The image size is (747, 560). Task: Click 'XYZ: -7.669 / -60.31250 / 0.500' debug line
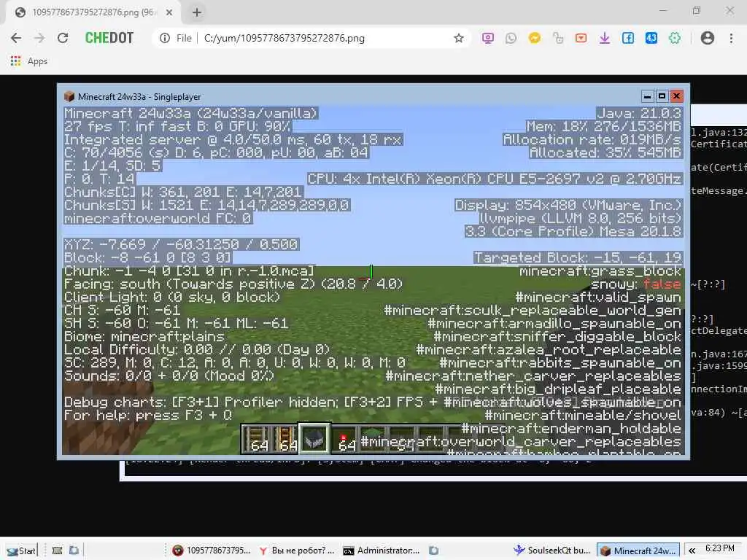click(x=181, y=244)
